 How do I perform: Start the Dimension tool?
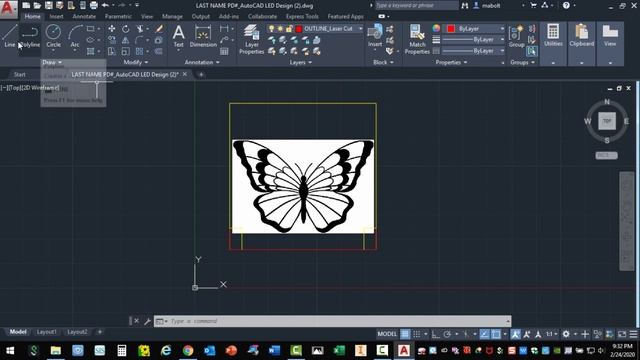[x=203, y=36]
